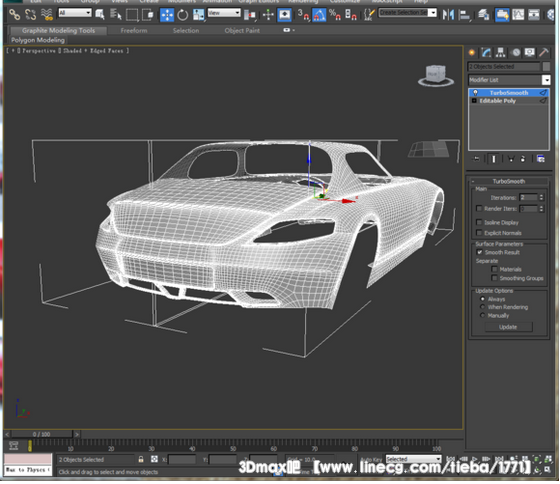Toggle the Percent Snap icon
The image size is (560, 484).
(x=335, y=15)
